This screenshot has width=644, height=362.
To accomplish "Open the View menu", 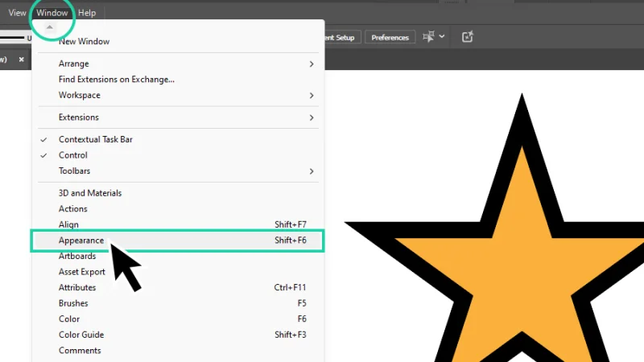I will click(17, 13).
